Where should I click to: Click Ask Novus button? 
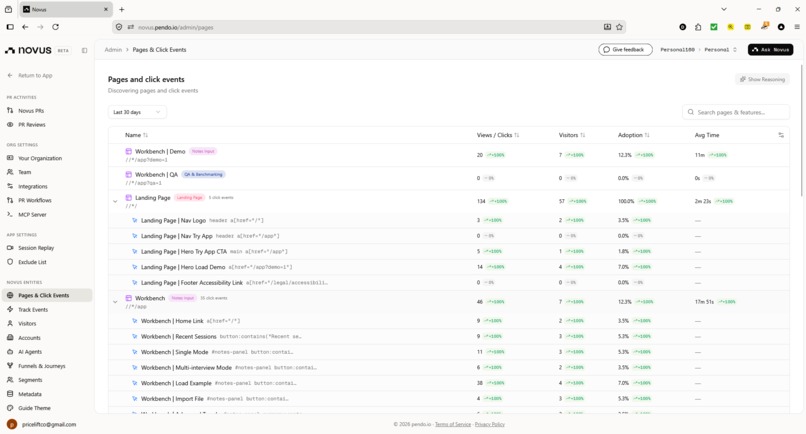[x=770, y=49]
